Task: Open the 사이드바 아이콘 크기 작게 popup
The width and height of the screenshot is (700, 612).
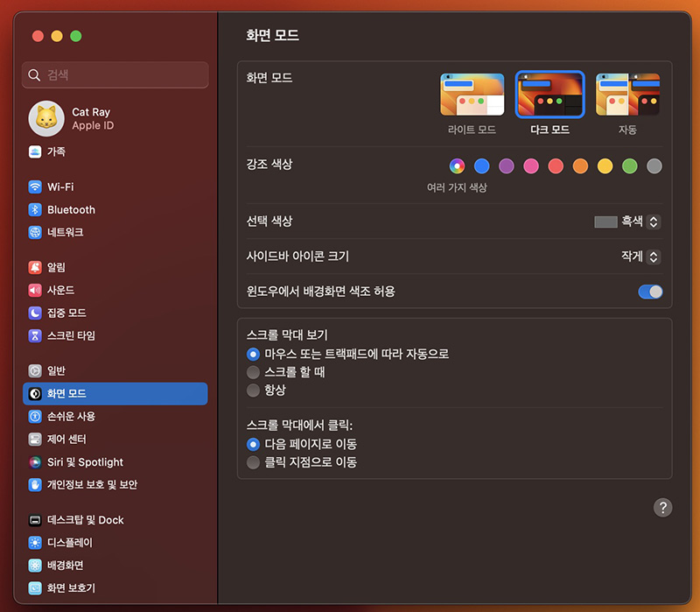Action: coord(640,257)
